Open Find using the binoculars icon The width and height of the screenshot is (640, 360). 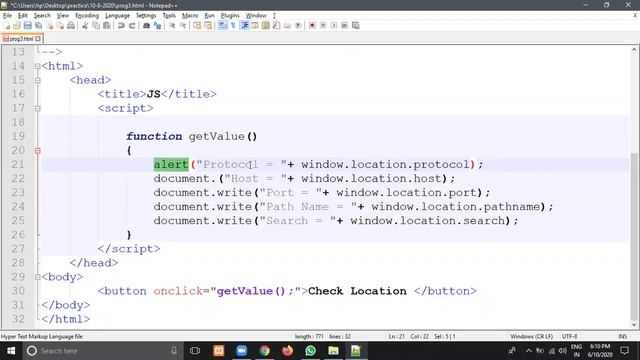click(146, 25)
